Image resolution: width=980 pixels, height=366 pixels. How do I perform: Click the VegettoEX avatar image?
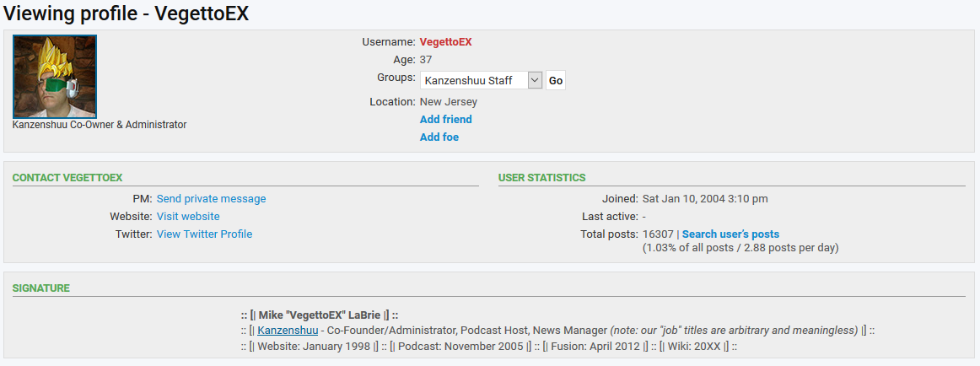[x=54, y=76]
